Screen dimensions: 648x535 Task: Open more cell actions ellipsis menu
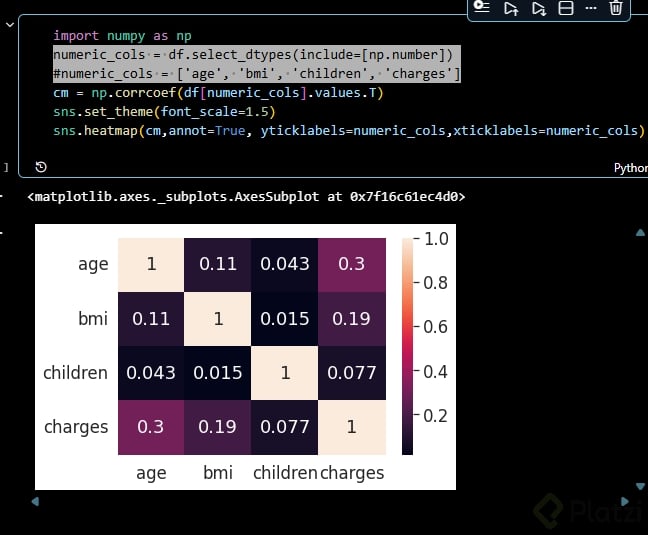(x=591, y=8)
